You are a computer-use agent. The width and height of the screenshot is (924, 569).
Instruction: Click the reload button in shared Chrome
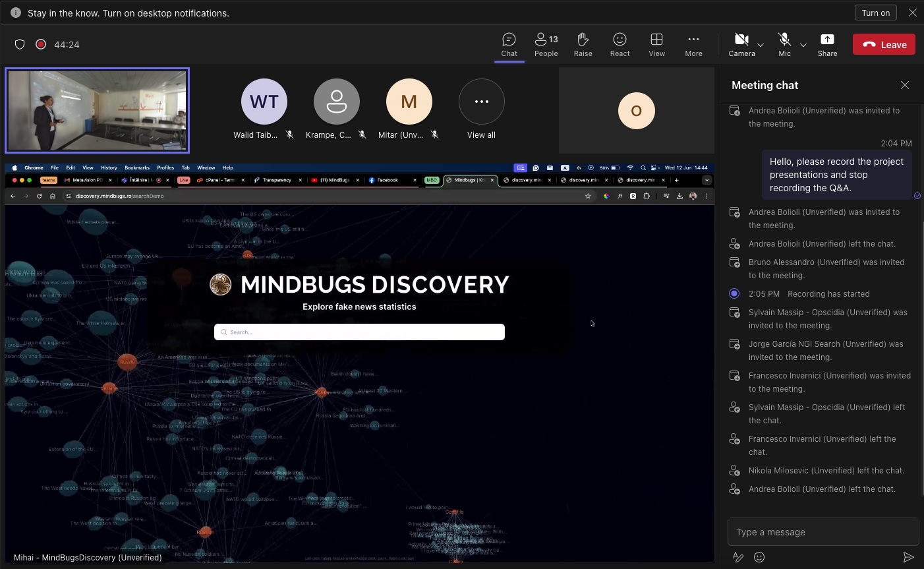pyautogui.click(x=40, y=196)
